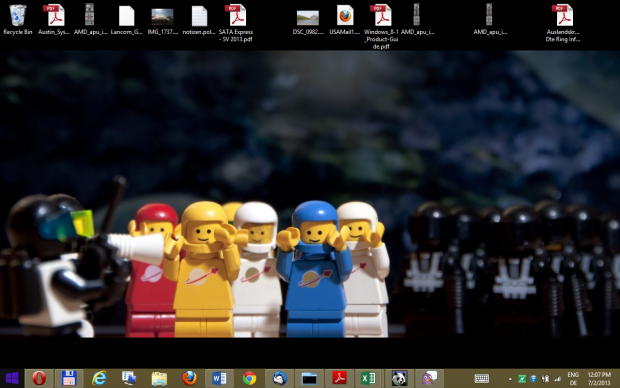This screenshot has width=620, height=388.
Task: Click the blue floppy disk taskbar icon
Action: 69,379
